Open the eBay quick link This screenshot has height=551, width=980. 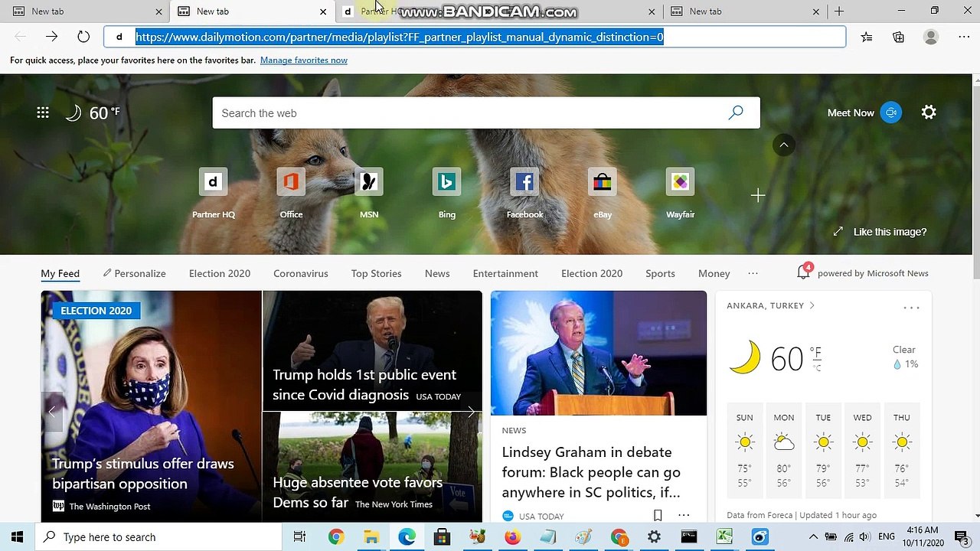(x=603, y=194)
